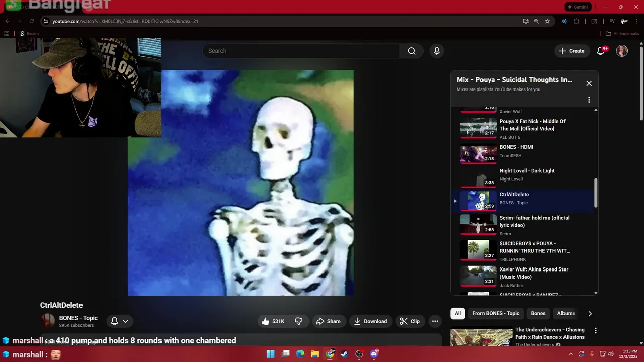Launch Microsoft Edge from the taskbar

pyautogui.click(x=300, y=354)
